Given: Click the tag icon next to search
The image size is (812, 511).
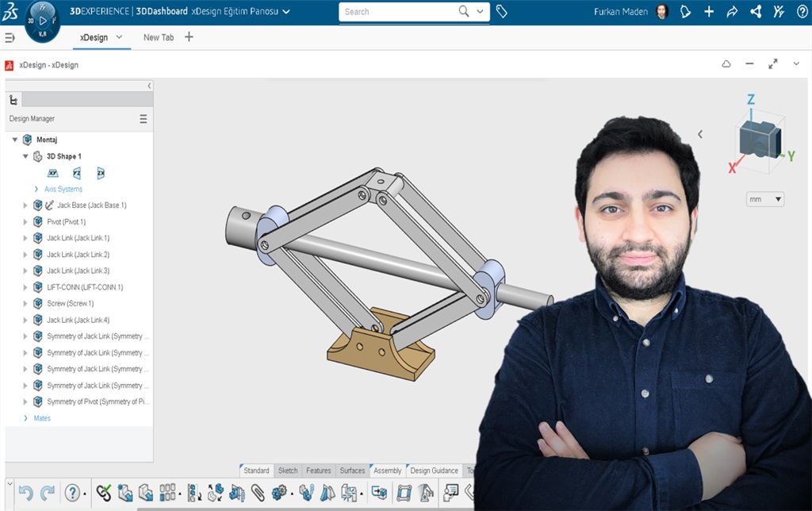Looking at the screenshot, I should pos(501,11).
